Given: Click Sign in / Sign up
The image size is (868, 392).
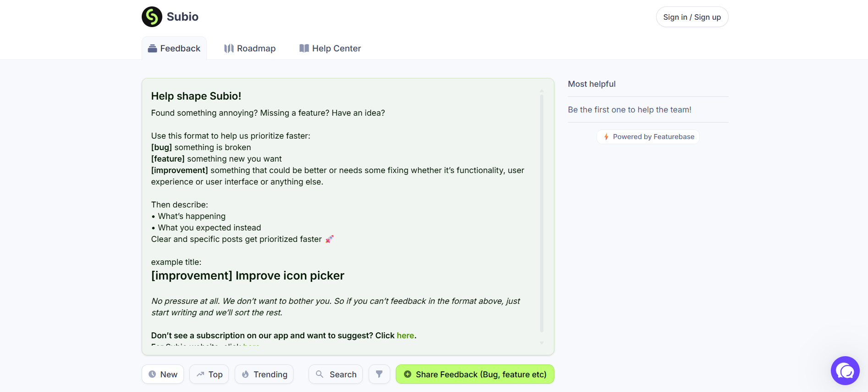Looking at the screenshot, I should click(x=692, y=17).
